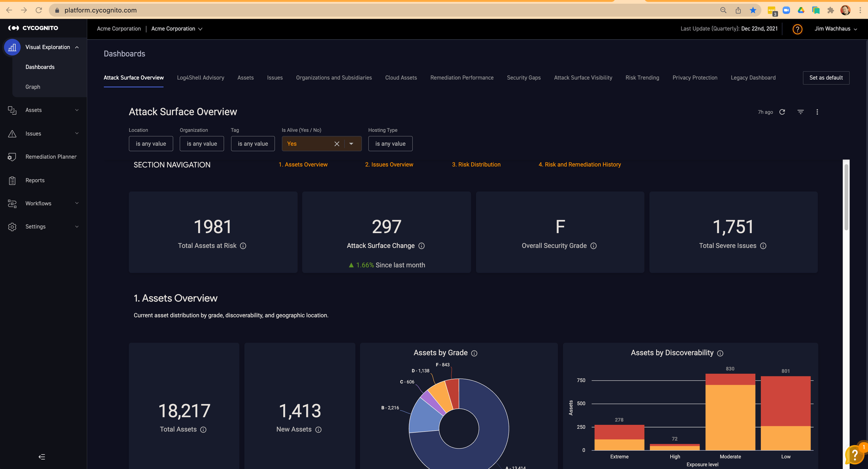Click the Remediation Planner icon
868x469 pixels.
[x=12, y=157]
